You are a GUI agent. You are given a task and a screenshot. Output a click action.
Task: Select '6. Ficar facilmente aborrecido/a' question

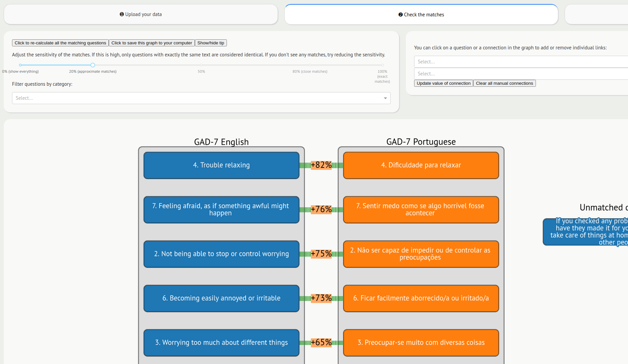[x=421, y=299]
